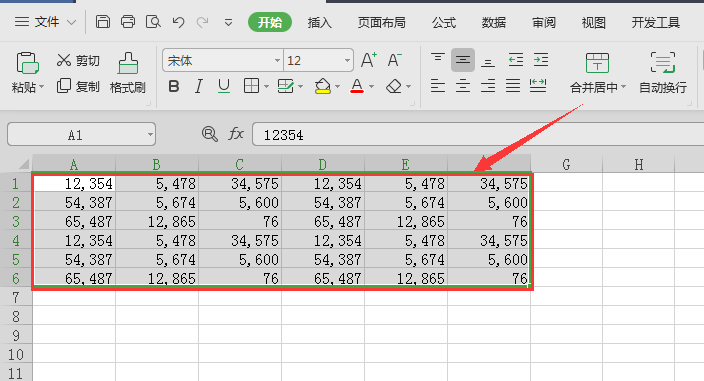This screenshot has height=381, width=704.
Task: Open 开发工具 tab
Action: click(x=656, y=22)
